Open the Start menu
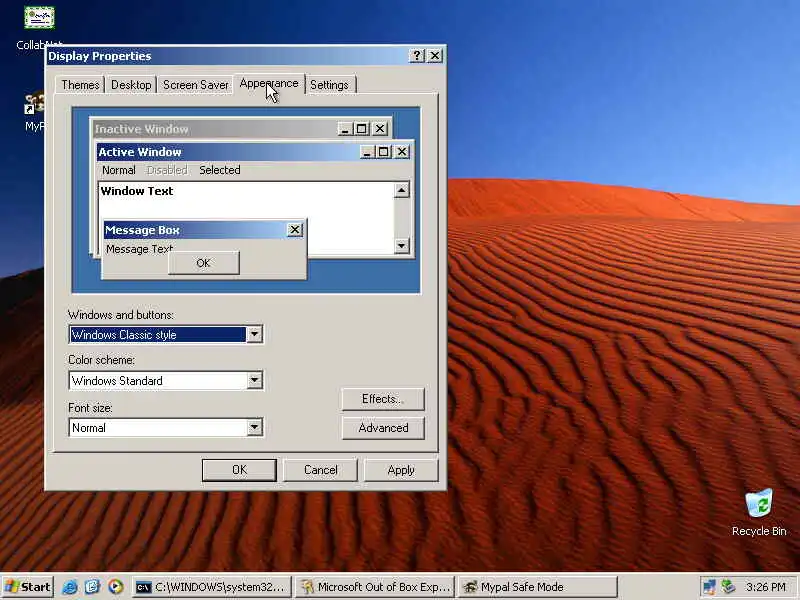Screen dimensions: 800x600 click(28, 587)
